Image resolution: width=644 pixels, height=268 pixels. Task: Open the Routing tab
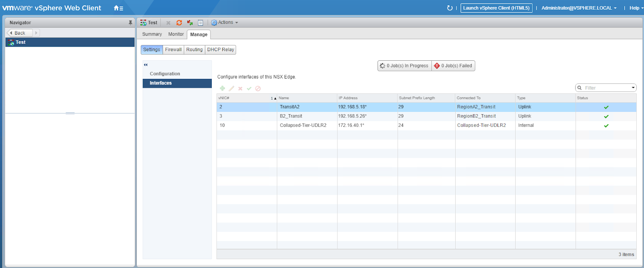194,49
